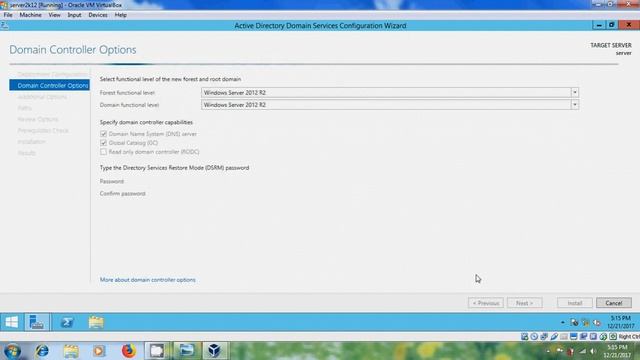Click the Next button

click(524, 303)
